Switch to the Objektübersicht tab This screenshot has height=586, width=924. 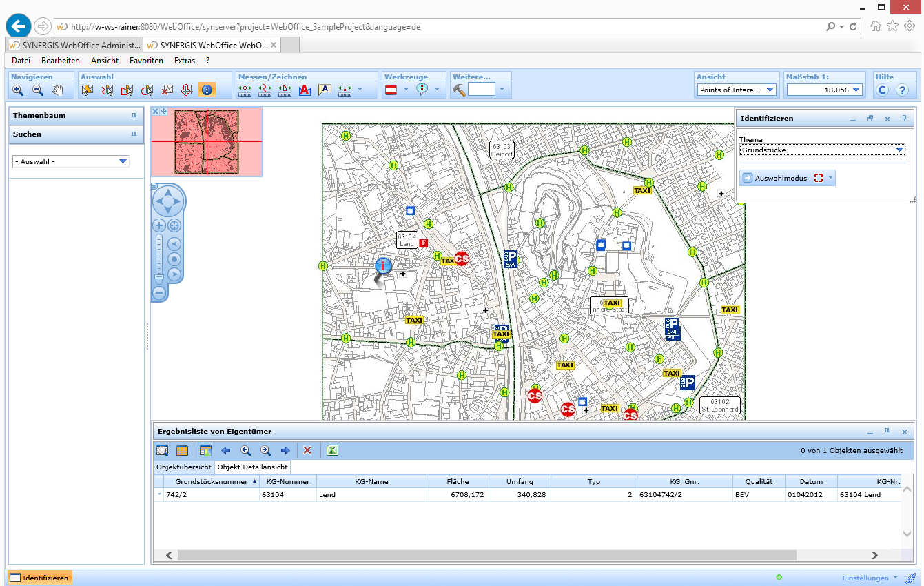click(x=184, y=467)
